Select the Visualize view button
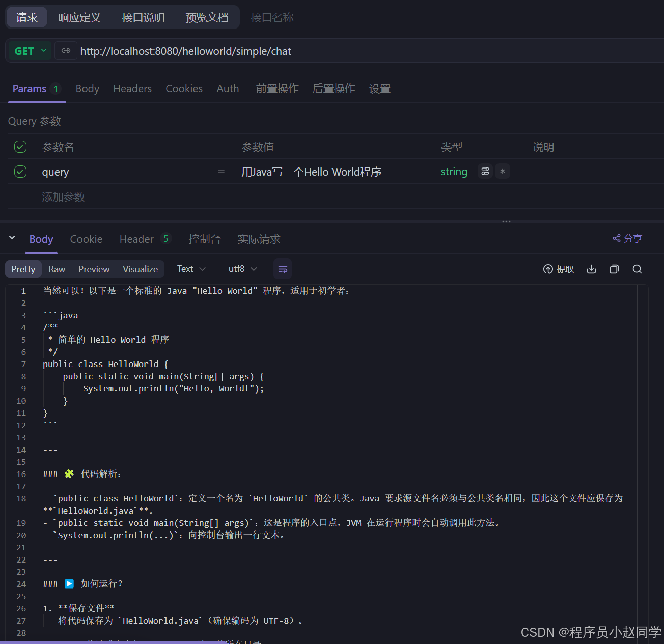This screenshot has height=644, width=664. 140,269
